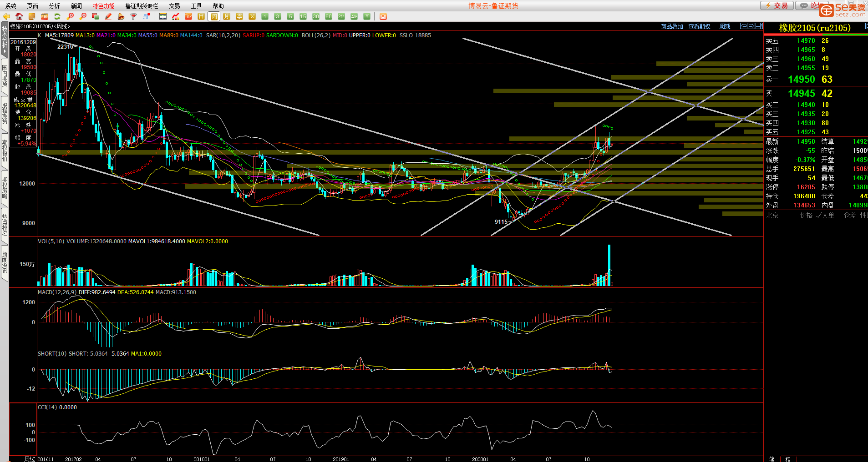This screenshot has width=868, height=462.
Task: Click the red-green overlapping windows icon
Action: (96, 16)
